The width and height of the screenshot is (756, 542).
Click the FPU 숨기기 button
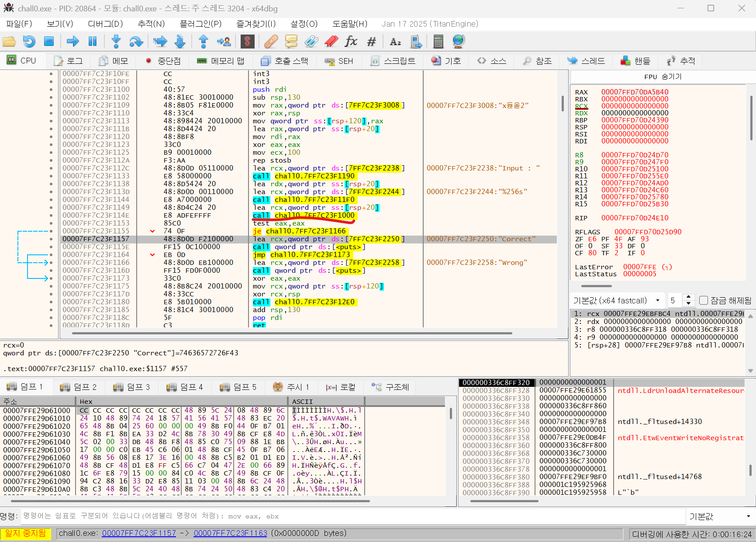coord(663,76)
